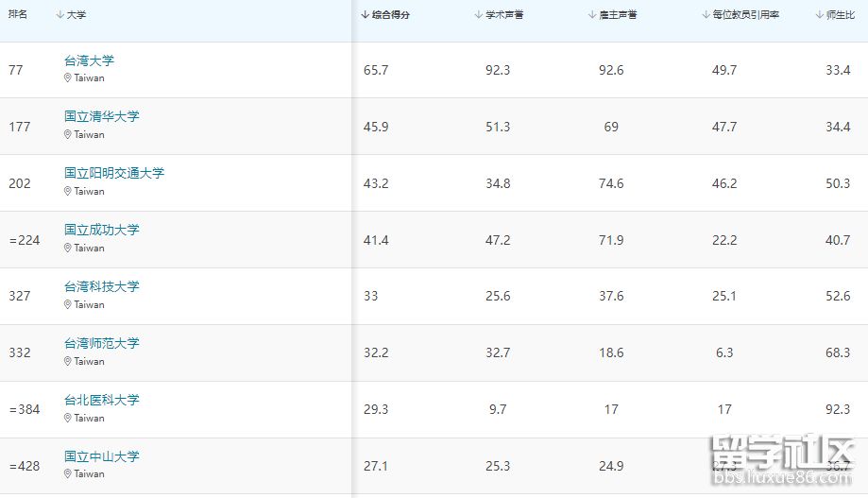Viewport: 868px width, 498px height.
Task: Sort by 综合得分 column arrow
Action: coord(366,15)
